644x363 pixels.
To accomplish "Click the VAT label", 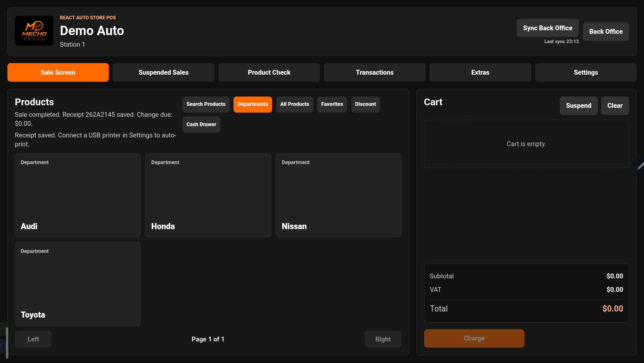I will pos(435,290).
